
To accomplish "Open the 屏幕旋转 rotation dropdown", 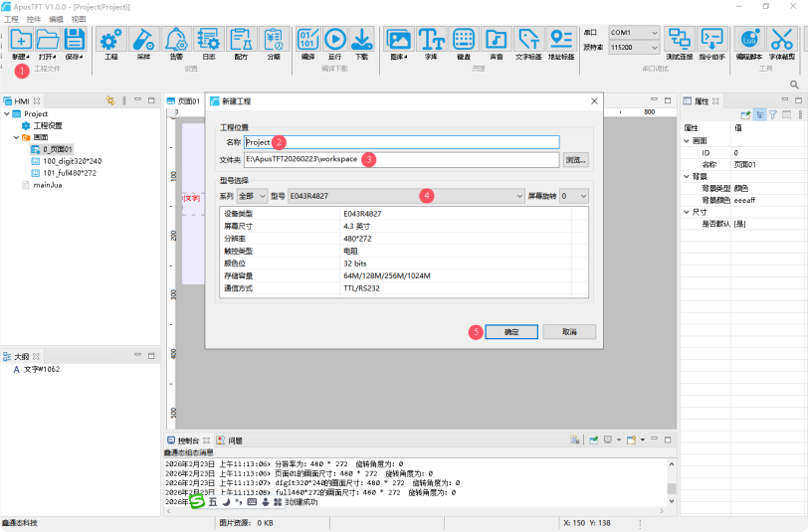I will (574, 196).
